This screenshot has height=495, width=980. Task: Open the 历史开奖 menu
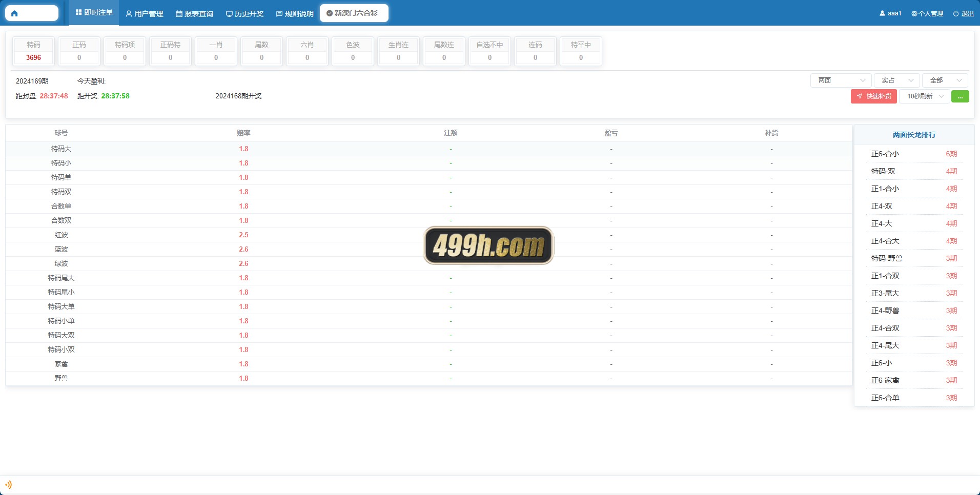[x=244, y=14]
